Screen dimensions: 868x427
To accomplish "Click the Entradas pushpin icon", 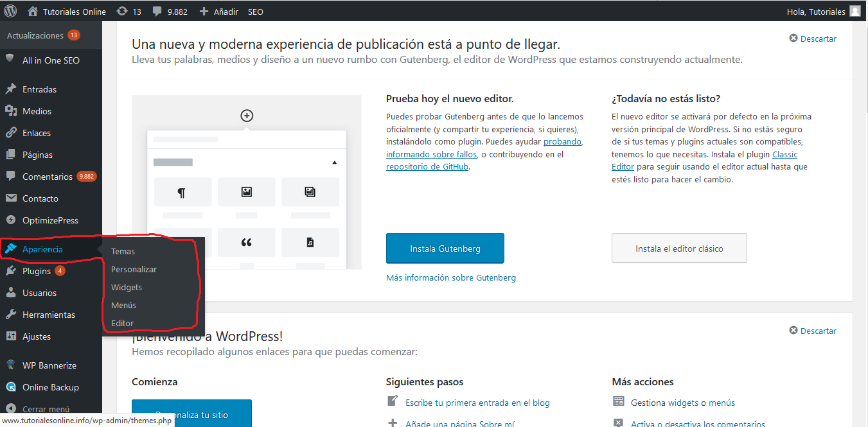I will click(11, 89).
